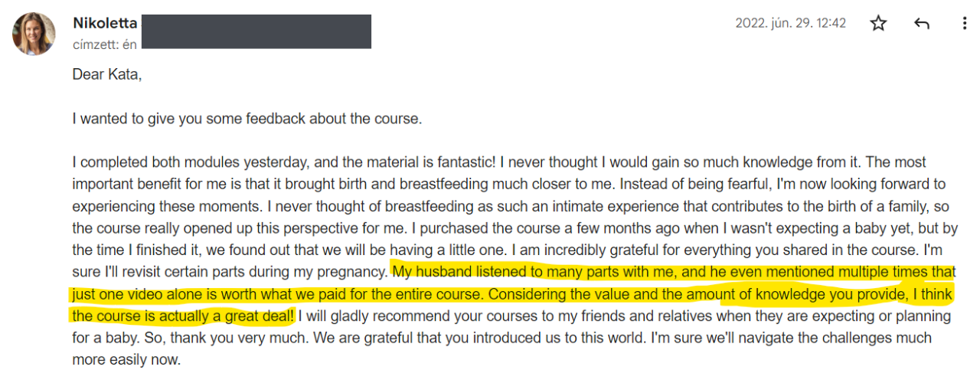Click the email timestamp 2022. jún. 29. 12:42

[x=791, y=23]
